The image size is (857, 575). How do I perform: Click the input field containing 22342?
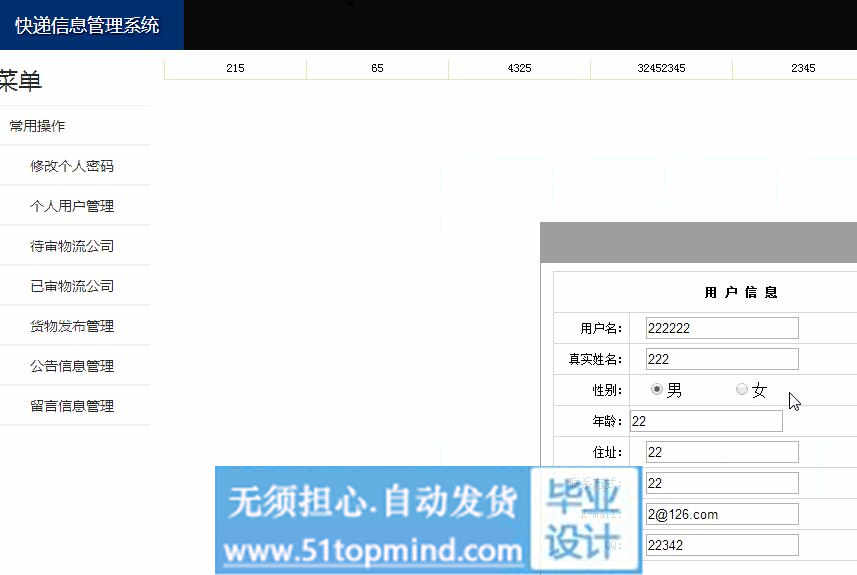pos(721,545)
